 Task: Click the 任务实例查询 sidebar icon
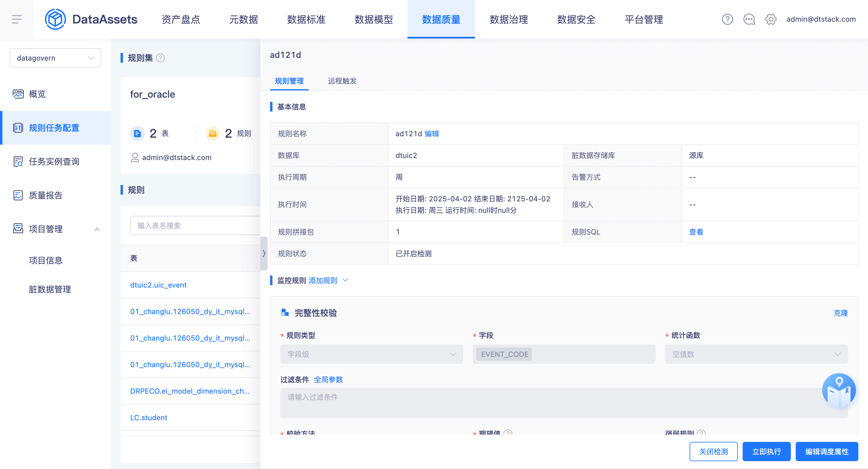(x=18, y=161)
